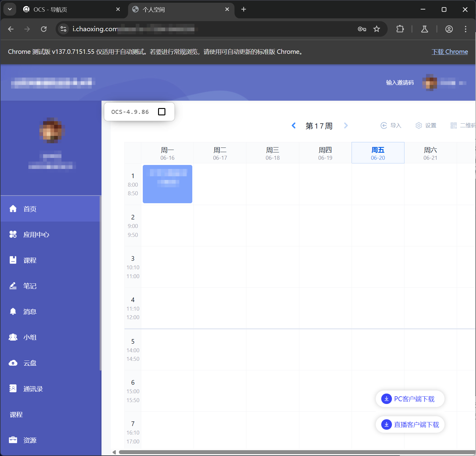476x456 pixels.
Task: Select the 周五 06-20 column header
Action: pos(378,153)
